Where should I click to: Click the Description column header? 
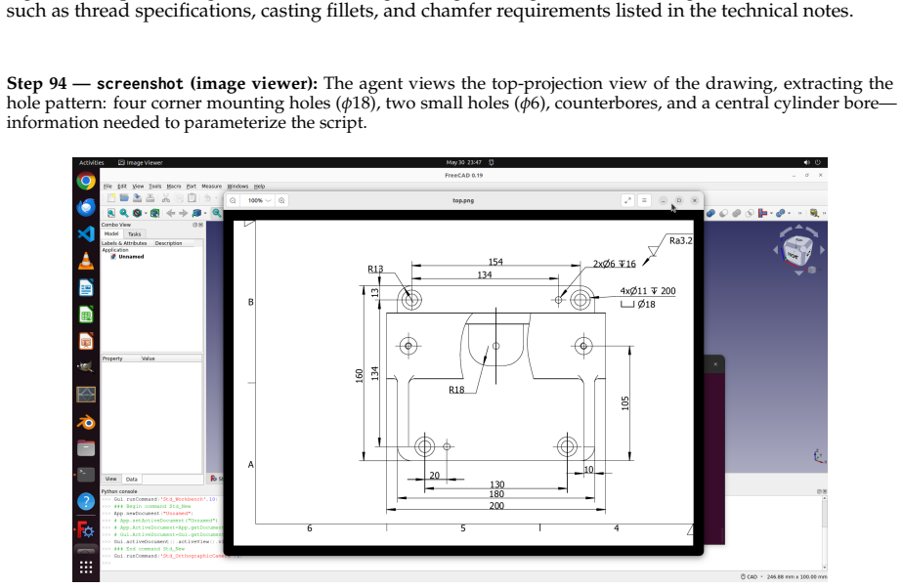pos(168,243)
